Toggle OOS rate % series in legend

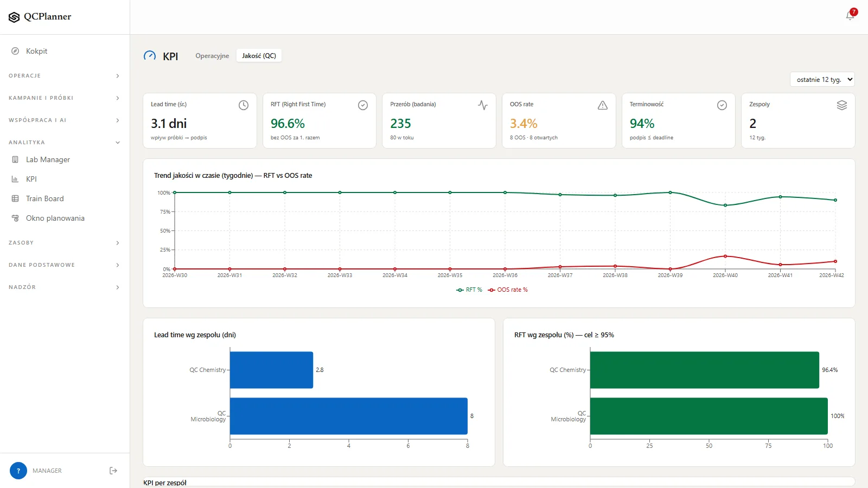[x=508, y=290]
